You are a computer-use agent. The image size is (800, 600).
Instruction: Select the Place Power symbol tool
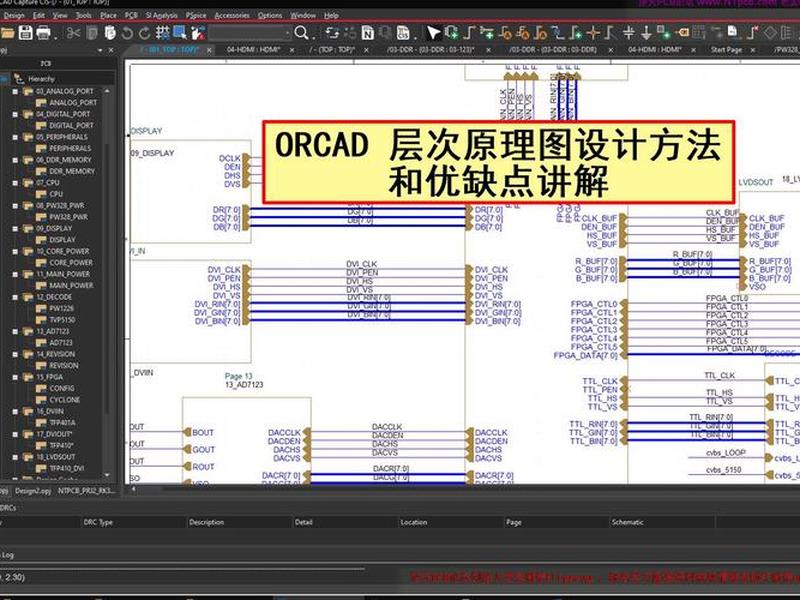pyautogui.click(x=629, y=33)
